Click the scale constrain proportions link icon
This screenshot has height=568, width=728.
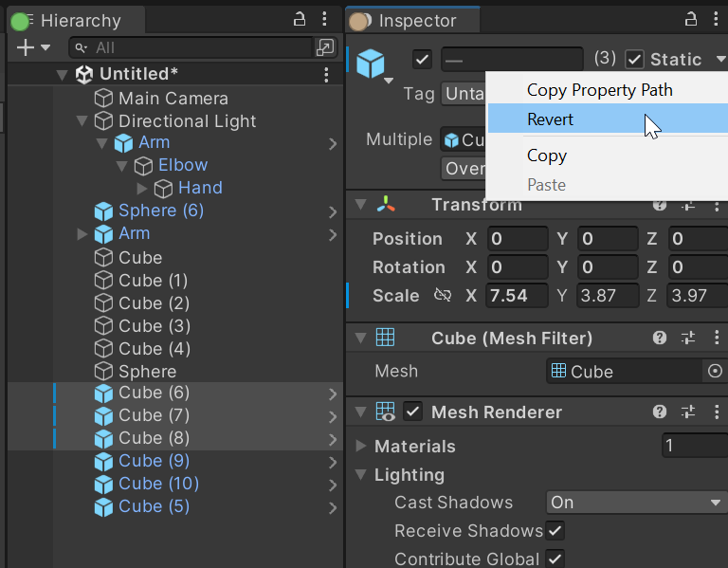tap(442, 296)
